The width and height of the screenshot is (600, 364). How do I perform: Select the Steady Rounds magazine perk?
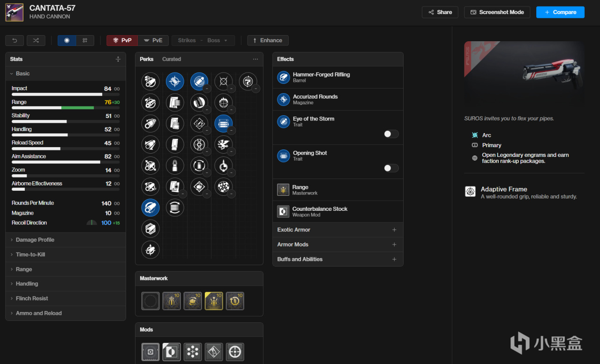(x=175, y=165)
